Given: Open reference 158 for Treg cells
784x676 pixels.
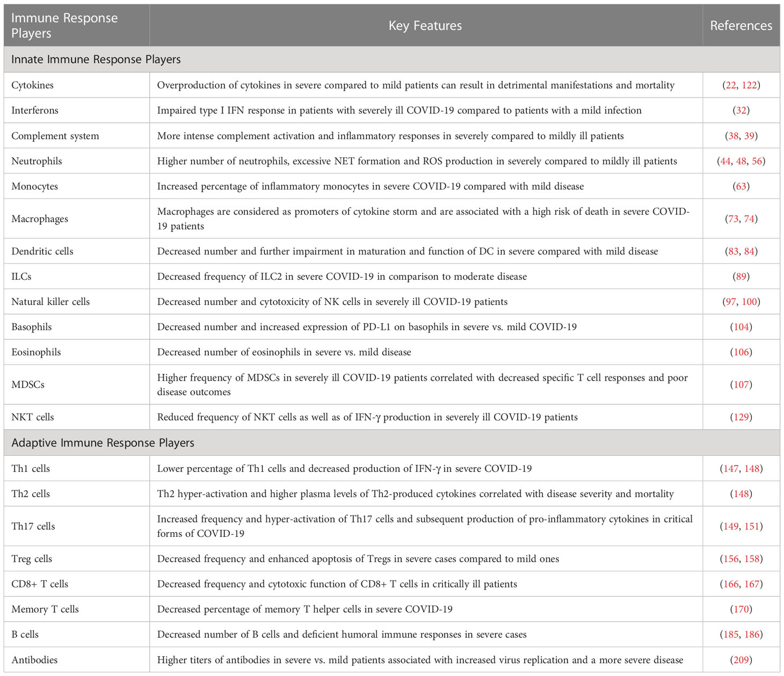Looking at the screenshot, I should pyautogui.click(x=752, y=559).
